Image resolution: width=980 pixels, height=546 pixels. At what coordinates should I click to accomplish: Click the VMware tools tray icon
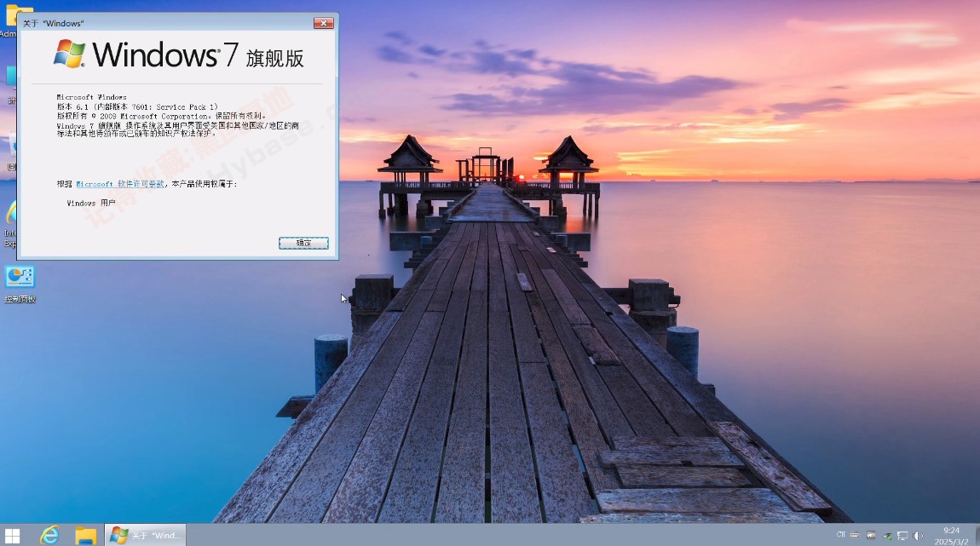(x=871, y=536)
